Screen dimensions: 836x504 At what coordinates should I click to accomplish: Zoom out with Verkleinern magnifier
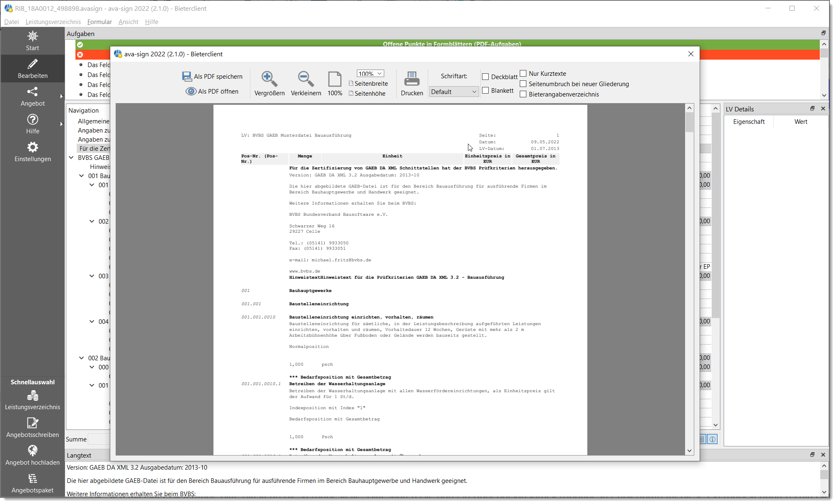tap(305, 79)
